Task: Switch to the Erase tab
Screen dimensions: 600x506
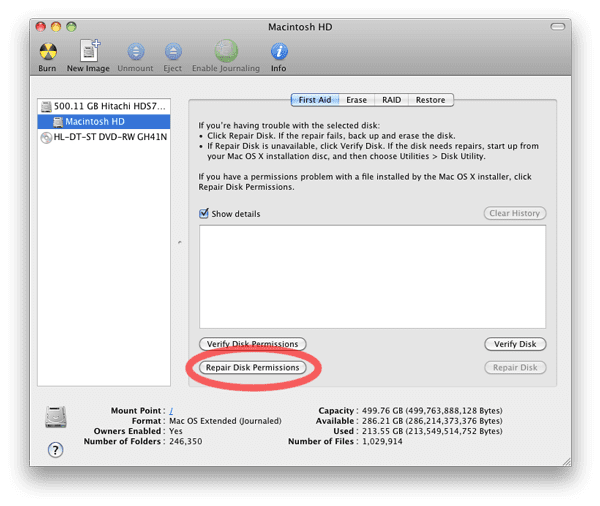Action: [356, 100]
